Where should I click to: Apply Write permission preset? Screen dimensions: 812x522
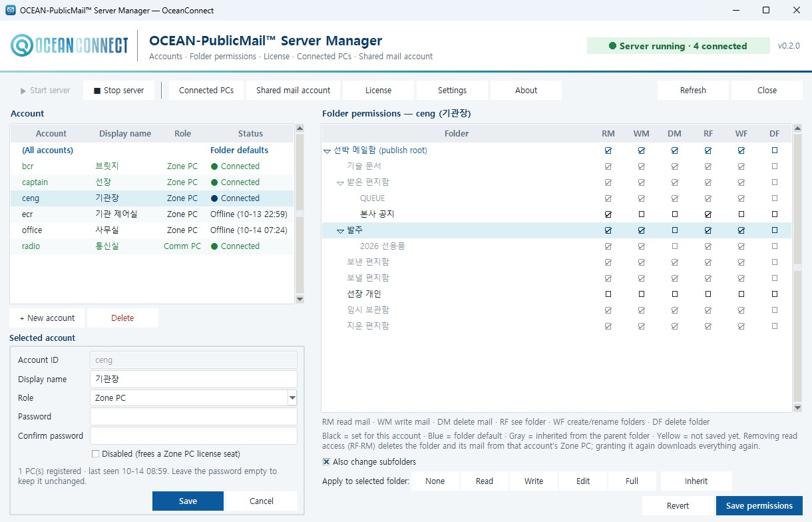[x=534, y=481]
